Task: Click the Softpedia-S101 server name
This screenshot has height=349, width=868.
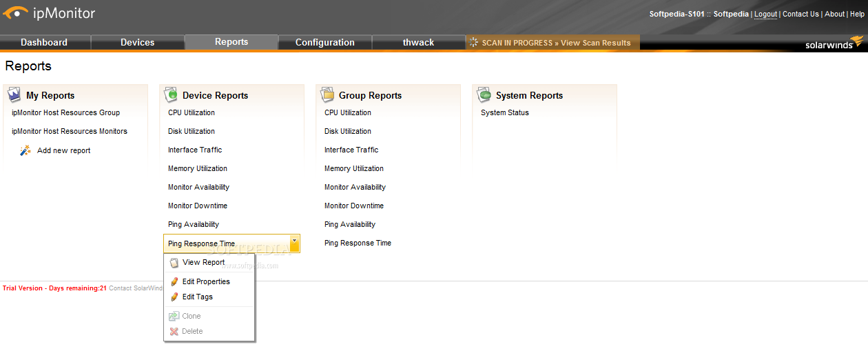Action: click(x=677, y=14)
